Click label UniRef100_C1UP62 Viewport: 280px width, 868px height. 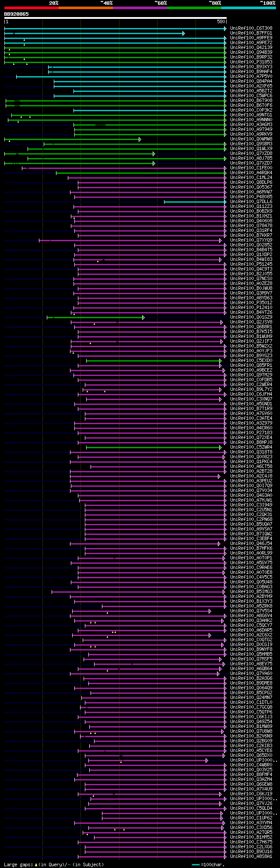click(251, 818)
